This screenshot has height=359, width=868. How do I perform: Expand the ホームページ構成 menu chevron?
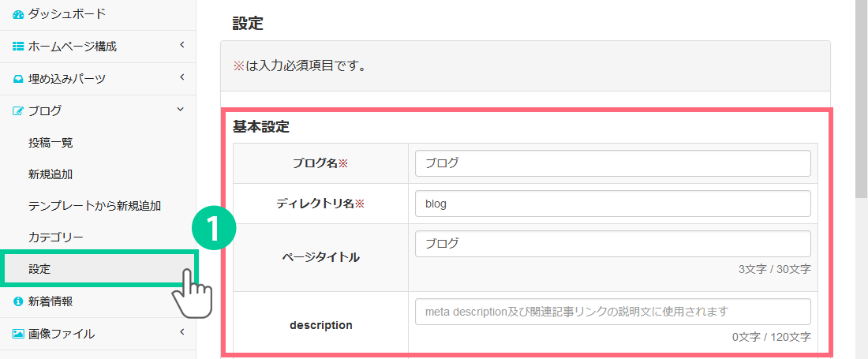tap(181, 46)
